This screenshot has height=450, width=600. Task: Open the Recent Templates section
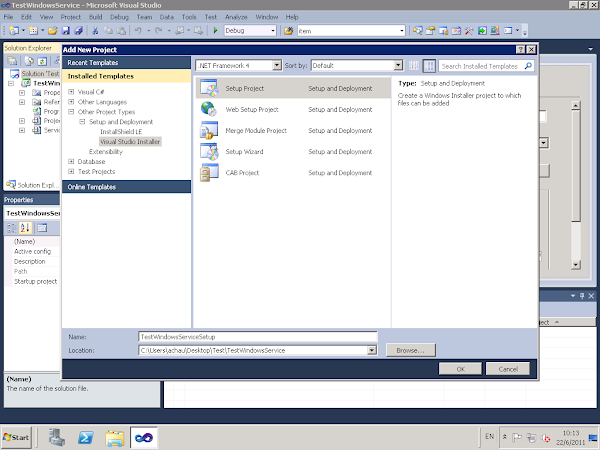[x=126, y=62]
